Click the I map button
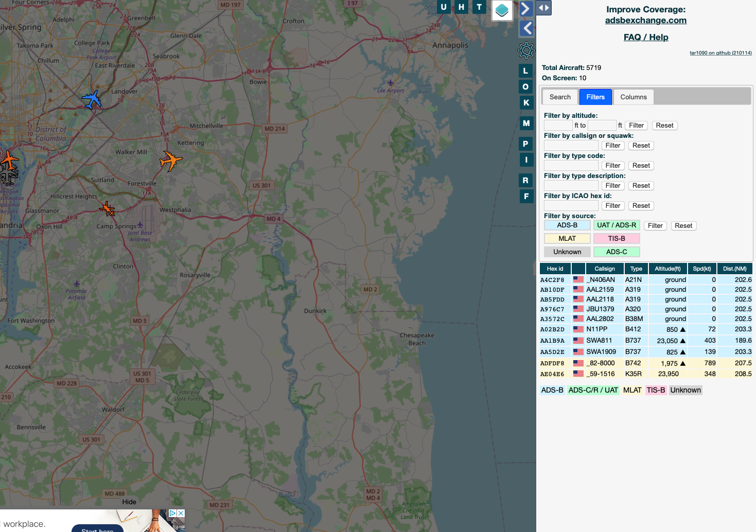The height and width of the screenshot is (532, 756). [x=526, y=160]
